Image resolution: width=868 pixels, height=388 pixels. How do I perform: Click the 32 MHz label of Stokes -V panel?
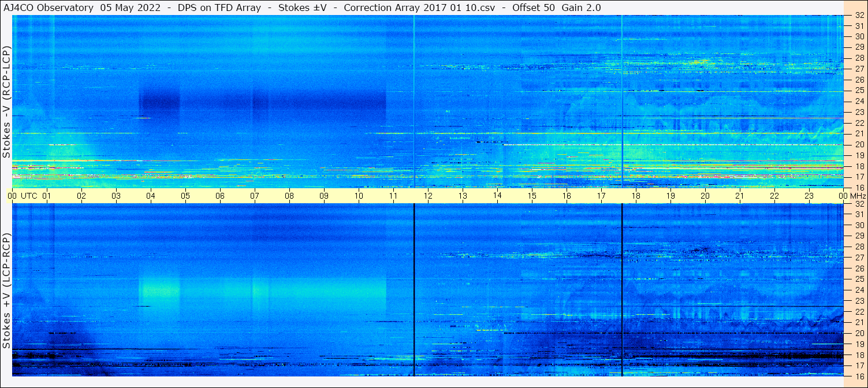pyautogui.click(x=859, y=16)
